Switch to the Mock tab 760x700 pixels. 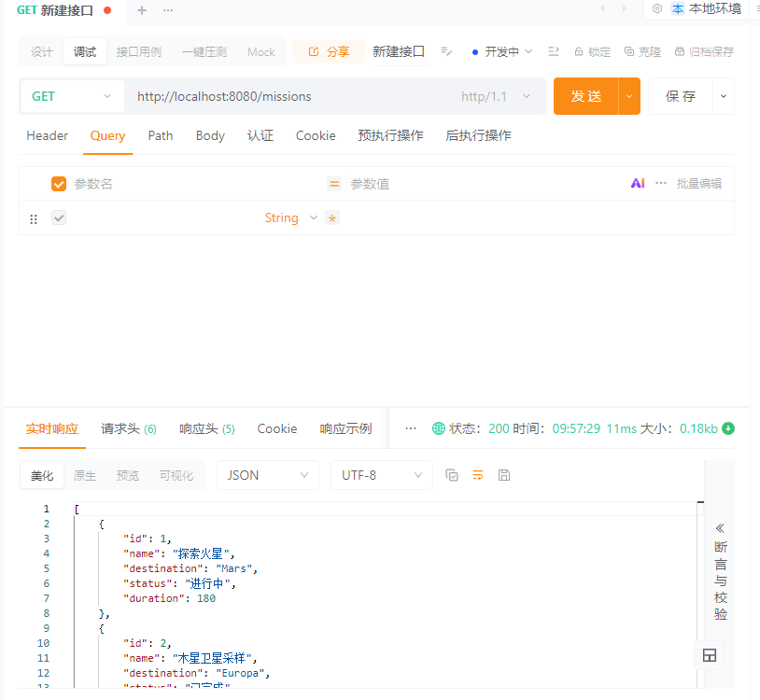point(261,52)
